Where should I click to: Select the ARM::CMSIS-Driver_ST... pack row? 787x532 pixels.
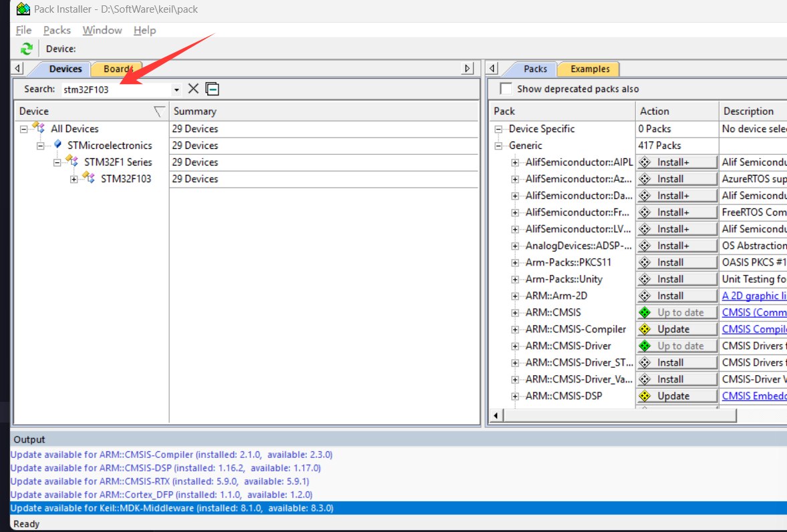pyautogui.click(x=579, y=362)
